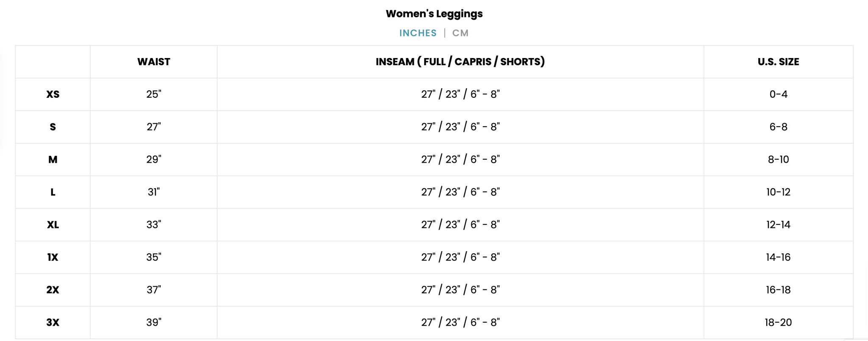868x341 pixels.
Task: Click the inseam value in M row
Action: (x=460, y=160)
